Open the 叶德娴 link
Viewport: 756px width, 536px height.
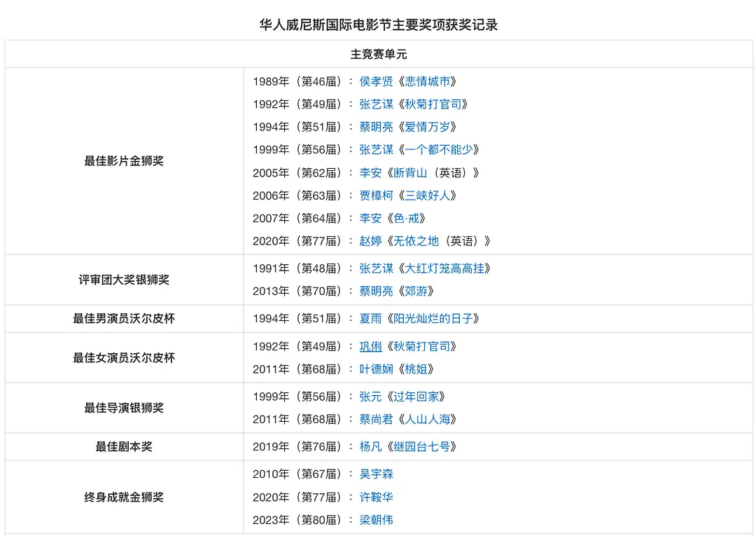[x=376, y=369]
